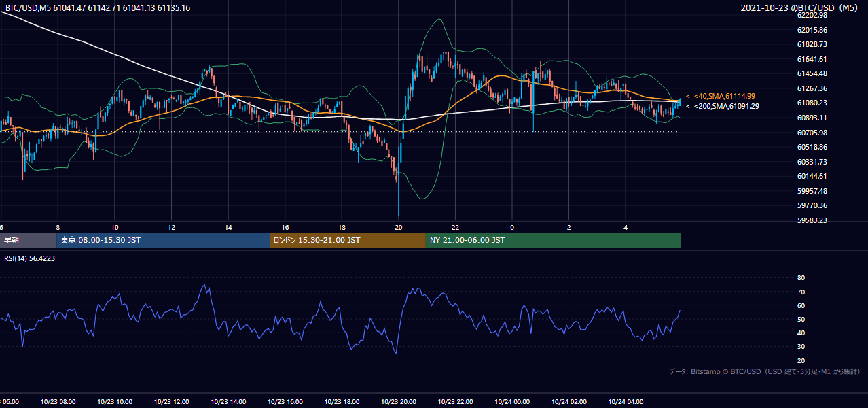This screenshot has width=868, height=408.
Task: Click the 早朝 session bar
Action: 29,240
